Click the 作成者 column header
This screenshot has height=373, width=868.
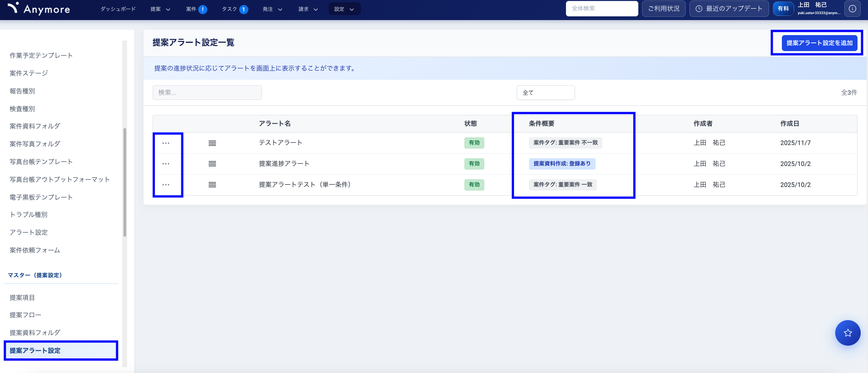pos(703,124)
